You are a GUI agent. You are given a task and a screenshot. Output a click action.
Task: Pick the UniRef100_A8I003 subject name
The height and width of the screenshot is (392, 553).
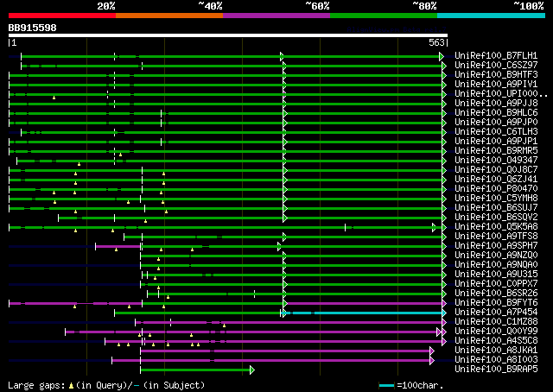496,360
